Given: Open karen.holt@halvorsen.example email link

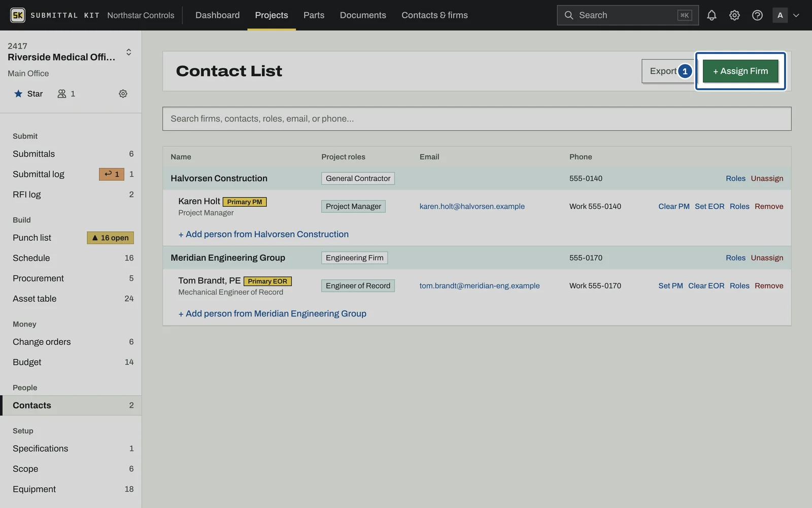Looking at the screenshot, I should pos(472,206).
